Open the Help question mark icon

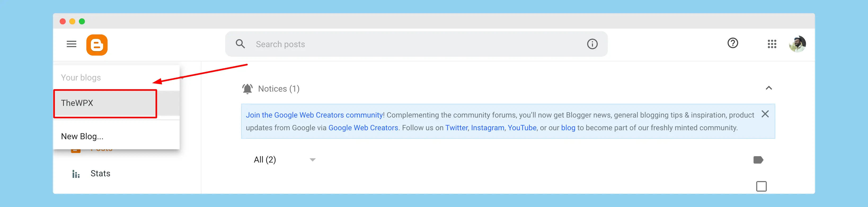(733, 43)
